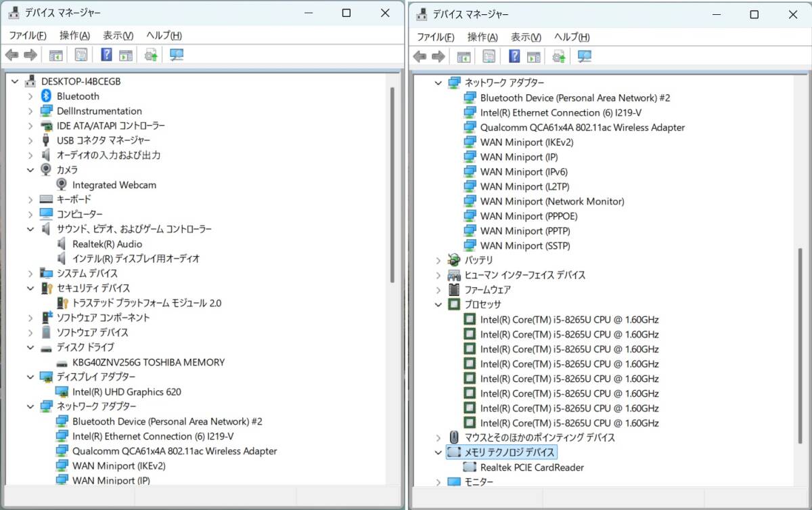
Task: Click scan for hardware changes icon, left window
Action: click(177, 56)
